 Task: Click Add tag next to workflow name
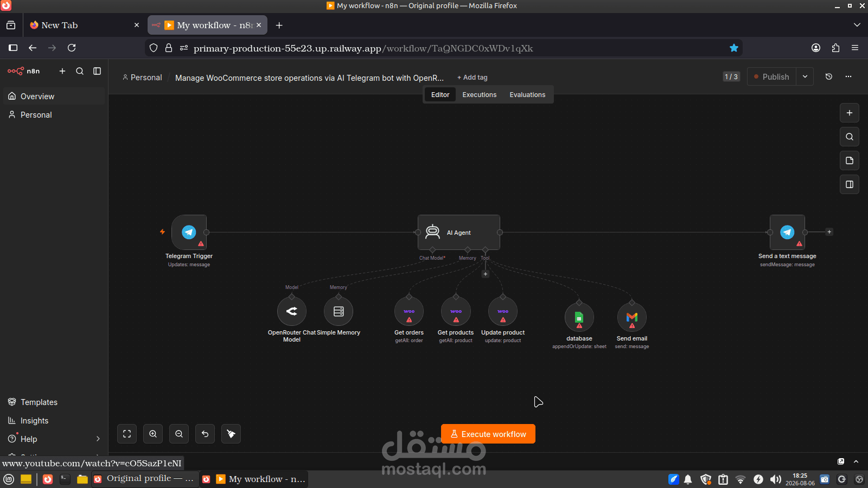[473, 78]
